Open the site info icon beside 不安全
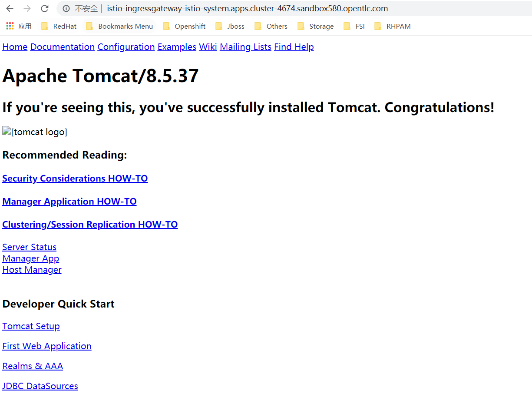Screen dimensions: 532x397 66,8
